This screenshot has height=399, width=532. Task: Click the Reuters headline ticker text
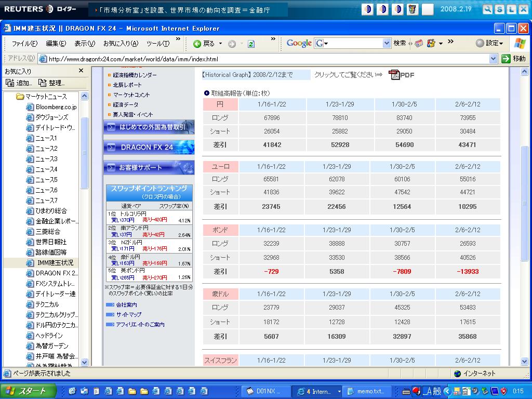pyautogui.click(x=185, y=10)
